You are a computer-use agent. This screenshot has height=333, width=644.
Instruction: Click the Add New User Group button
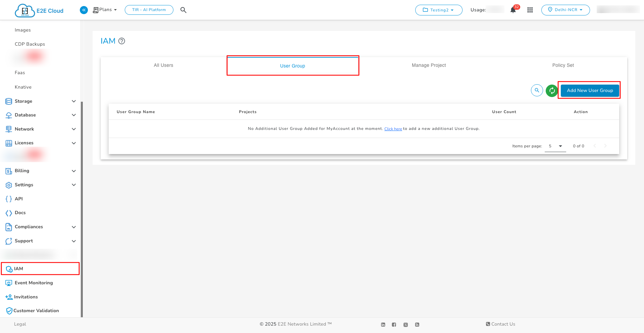pyautogui.click(x=590, y=91)
